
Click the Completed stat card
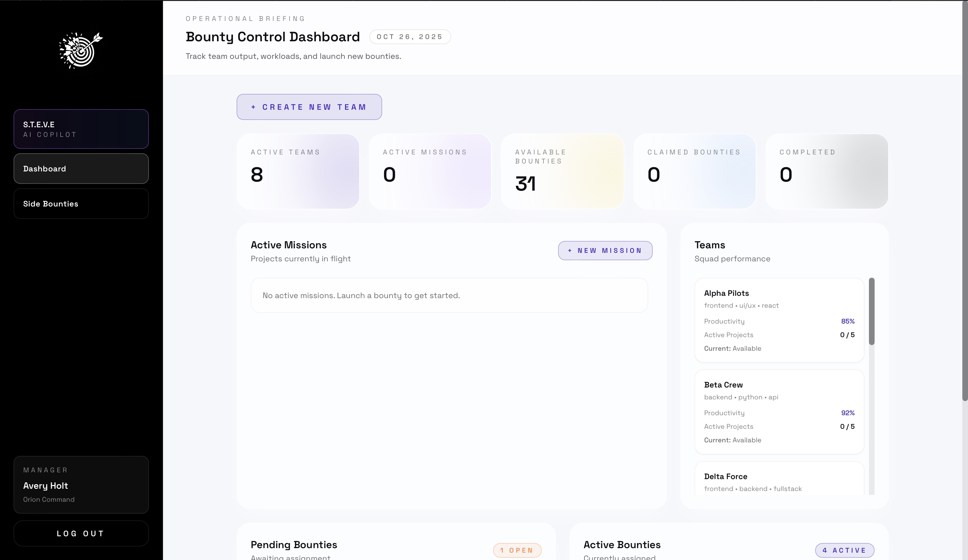826,171
